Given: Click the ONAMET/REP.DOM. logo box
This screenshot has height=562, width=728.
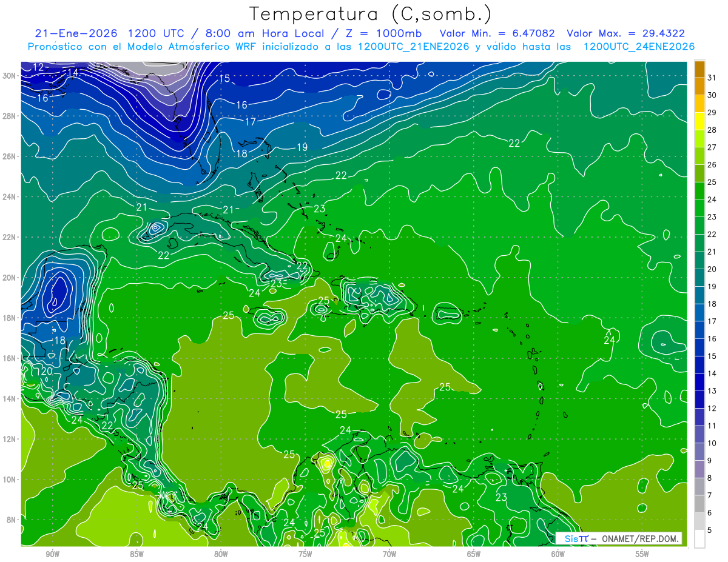Looking at the screenshot, I should (619, 538).
